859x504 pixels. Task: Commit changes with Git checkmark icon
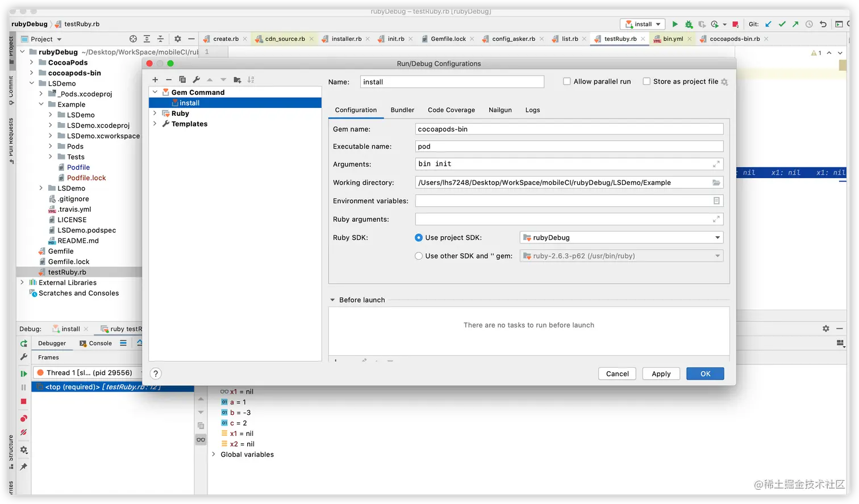(782, 24)
